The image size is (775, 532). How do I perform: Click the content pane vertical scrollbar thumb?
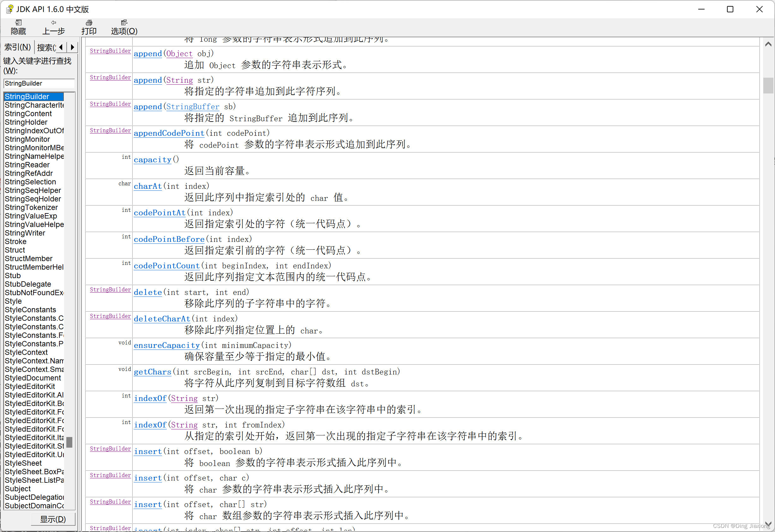768,85
